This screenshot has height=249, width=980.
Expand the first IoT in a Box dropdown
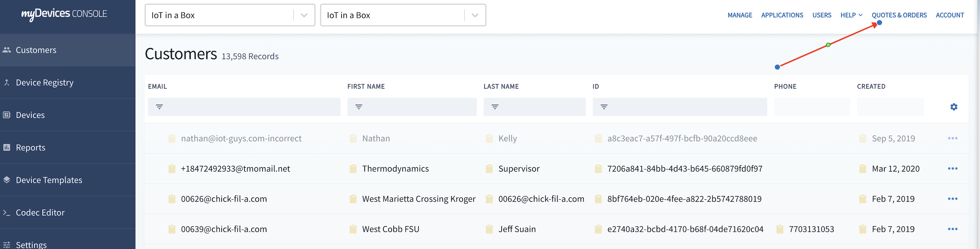pos(304,15)
